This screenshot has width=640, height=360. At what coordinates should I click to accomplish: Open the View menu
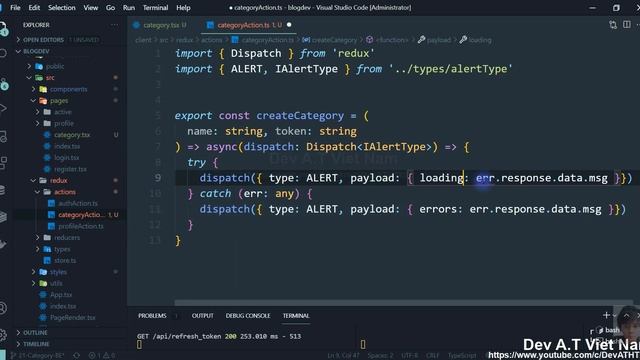pos(91,8)
